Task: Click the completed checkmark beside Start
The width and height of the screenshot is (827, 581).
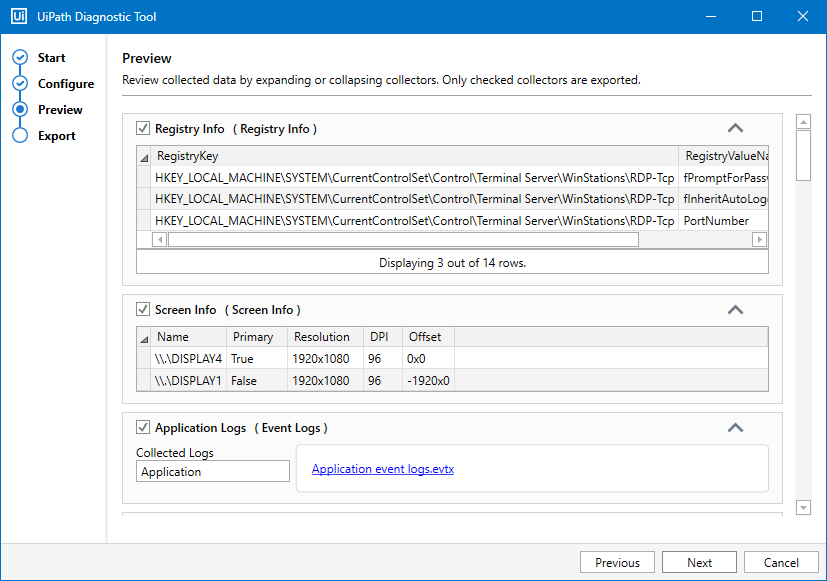Action: pyautogui.click(x=21, y=57)
